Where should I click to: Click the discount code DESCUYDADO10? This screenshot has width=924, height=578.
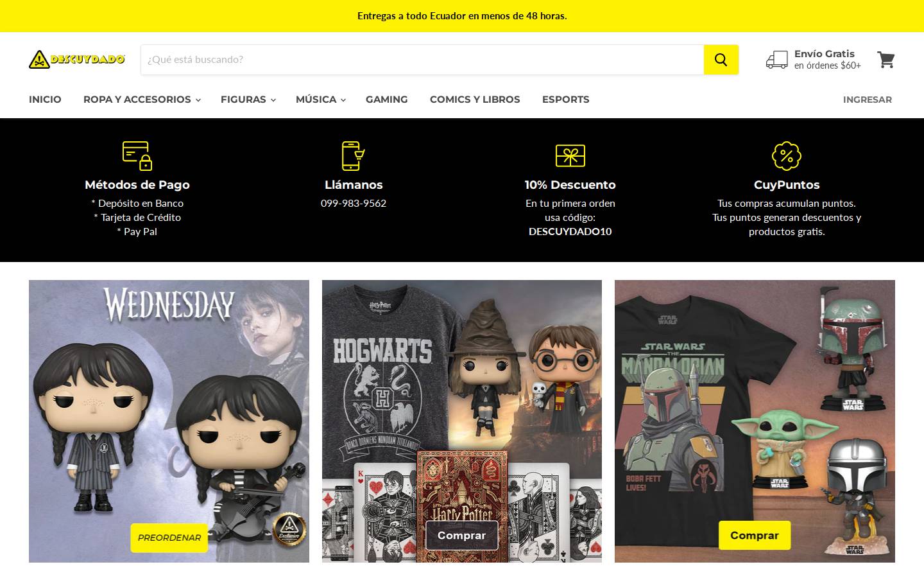(x=570, y=231)
